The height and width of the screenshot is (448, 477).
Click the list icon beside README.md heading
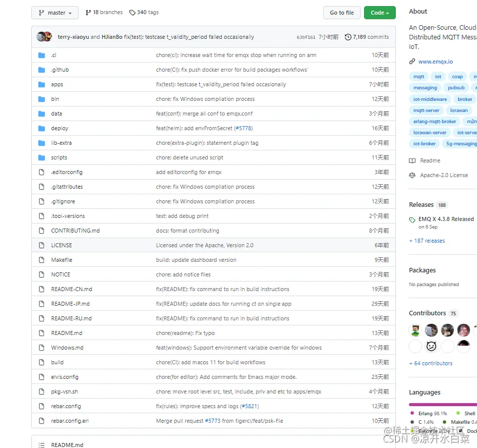[42, 445]
